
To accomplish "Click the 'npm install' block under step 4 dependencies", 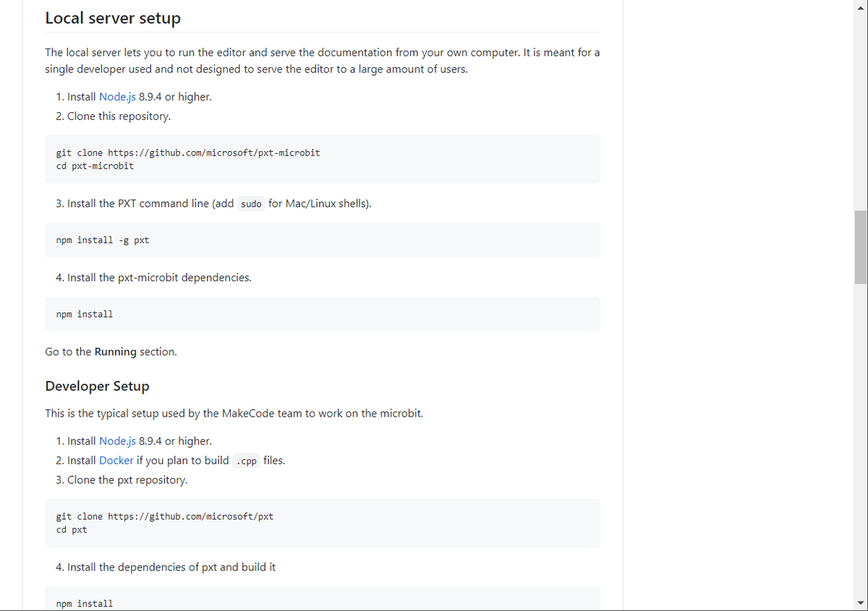I will pos(323,315).
